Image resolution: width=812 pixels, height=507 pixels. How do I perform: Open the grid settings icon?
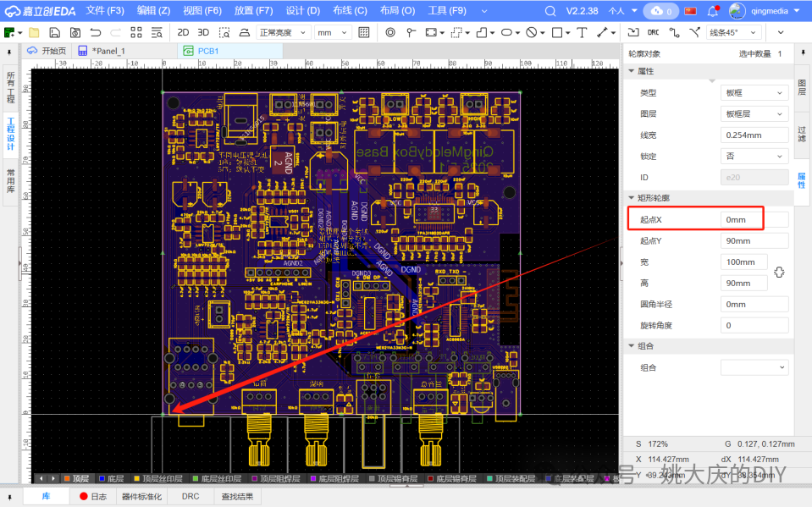tap(364, 32)
